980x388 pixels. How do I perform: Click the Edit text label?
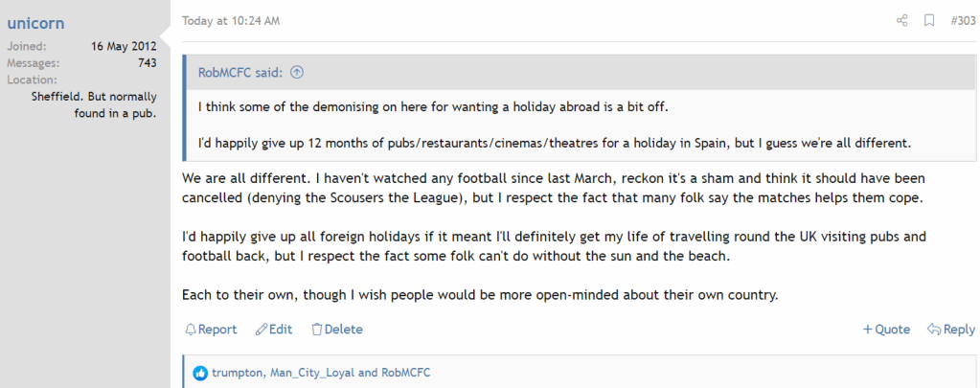pyautogui.click(x=281, y=330)
